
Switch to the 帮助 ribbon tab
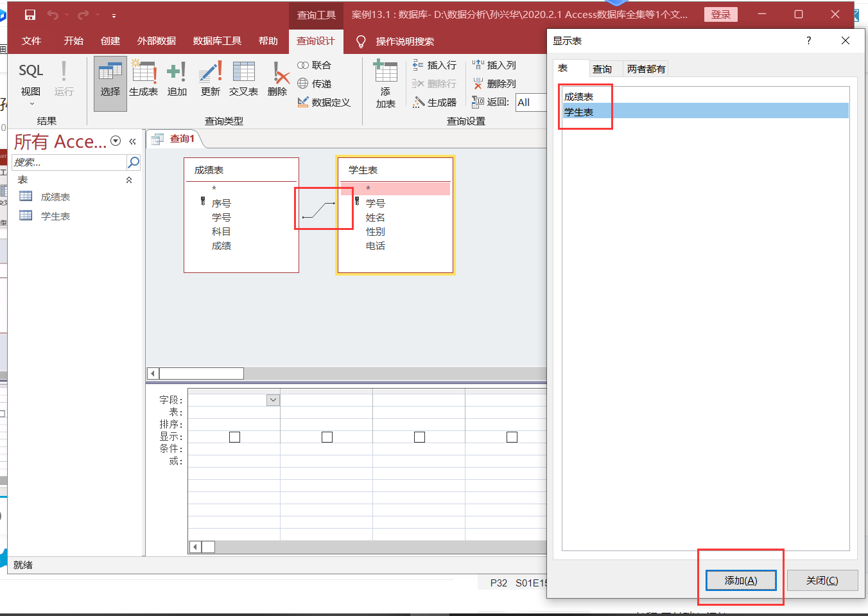tap(268, 41)
